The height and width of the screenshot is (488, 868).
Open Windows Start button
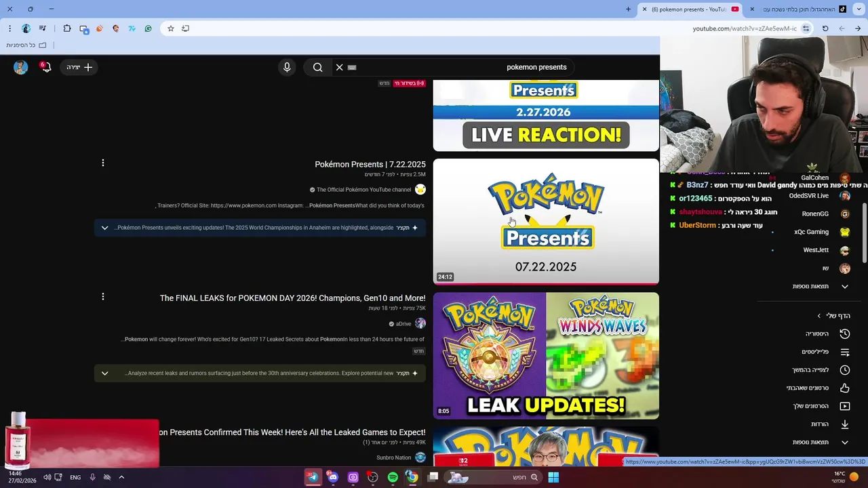[553, 477]
